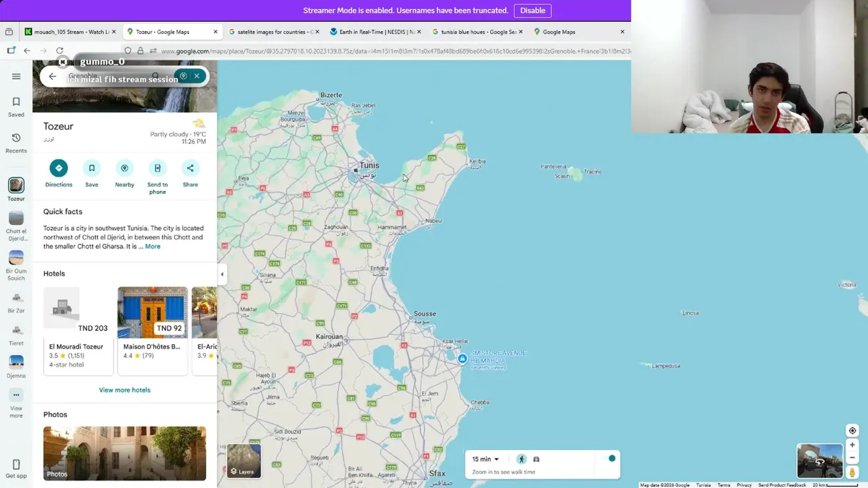Select the Chott el Djerid sidebar shortcut
This screenshot has width=868, height=488.
(x=16, y=226)
